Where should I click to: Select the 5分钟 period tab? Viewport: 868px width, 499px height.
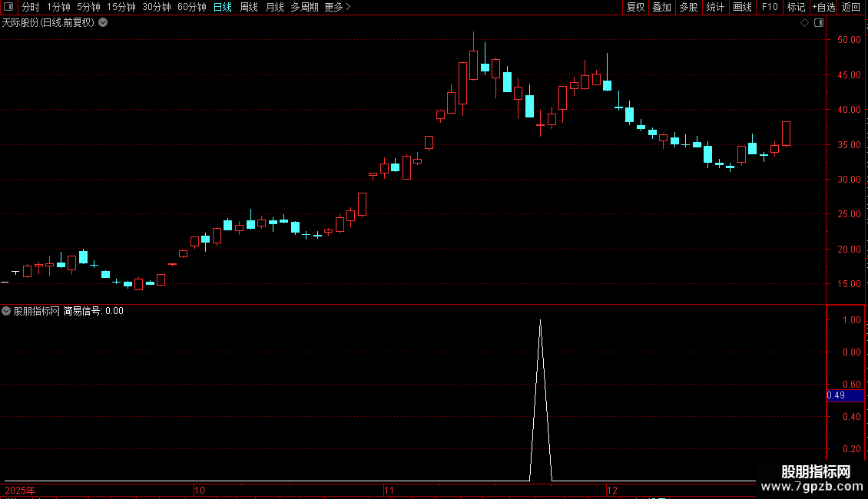[88, 7]
